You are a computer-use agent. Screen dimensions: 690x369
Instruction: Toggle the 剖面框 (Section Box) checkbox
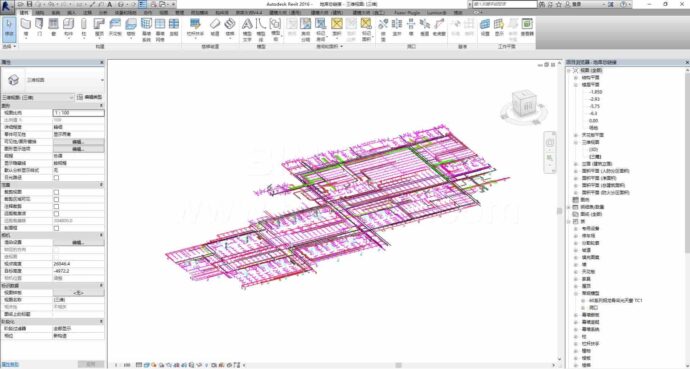click(56, 228)
